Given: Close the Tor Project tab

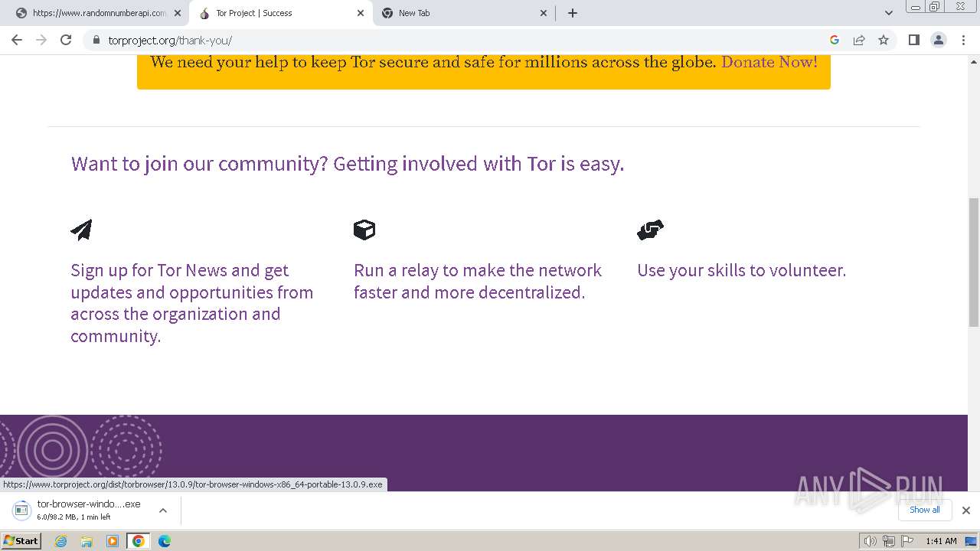Looking at the screenshot, I should tap(361, 13).
